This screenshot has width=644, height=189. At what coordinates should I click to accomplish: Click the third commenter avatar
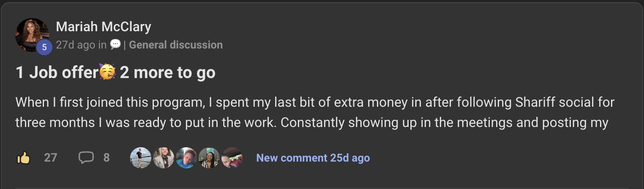pyautogui.click(x=186, y=158)
